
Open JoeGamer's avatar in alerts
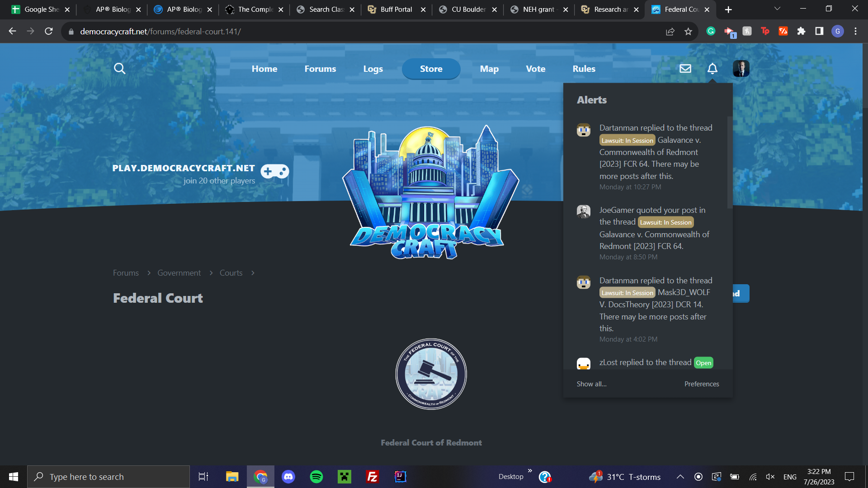coord(584,211)
